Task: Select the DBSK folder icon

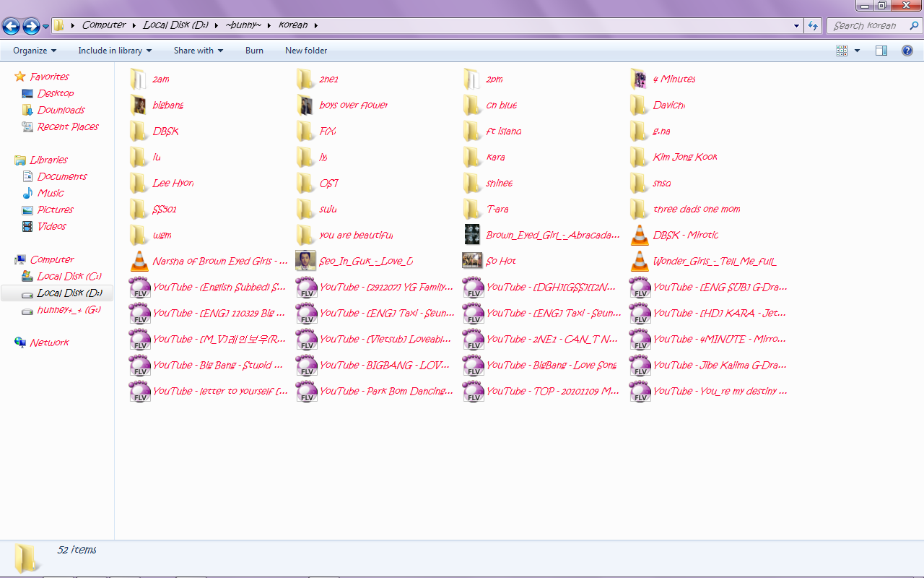Action: pyautogui.click(x=138, y=131)
